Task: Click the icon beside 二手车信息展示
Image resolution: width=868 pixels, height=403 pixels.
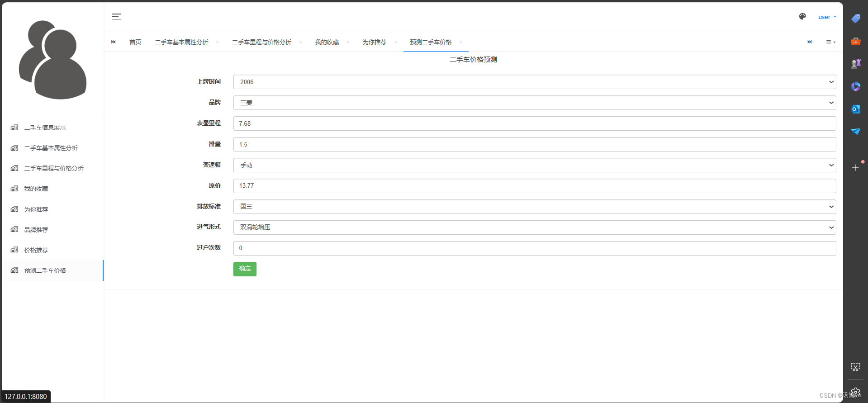Action: point(14,128)
